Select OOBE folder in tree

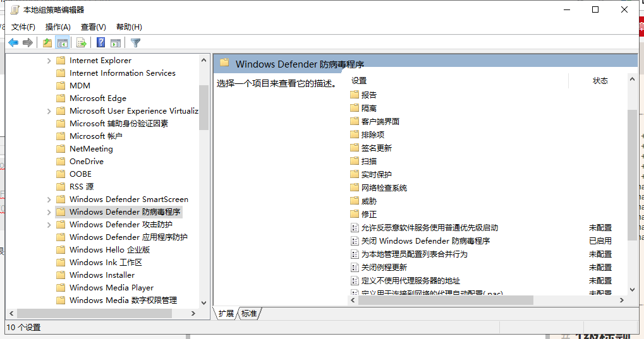pos(80,174)
